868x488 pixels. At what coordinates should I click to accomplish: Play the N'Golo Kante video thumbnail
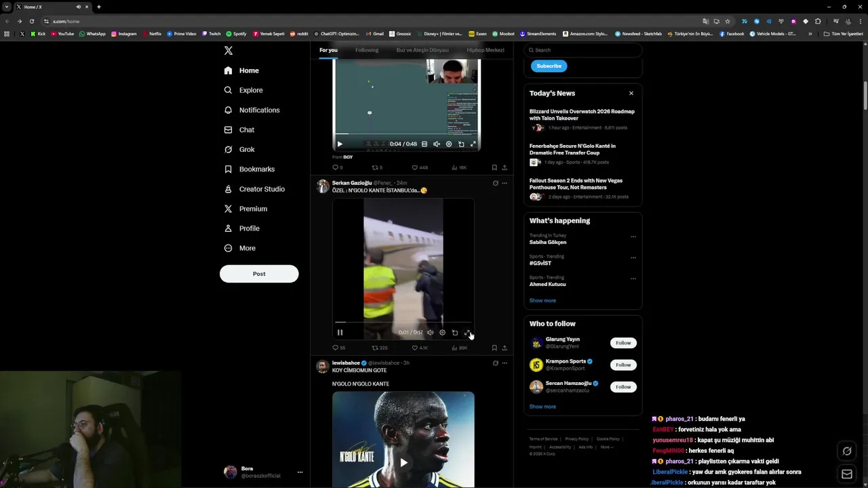[x=403, y=462]
